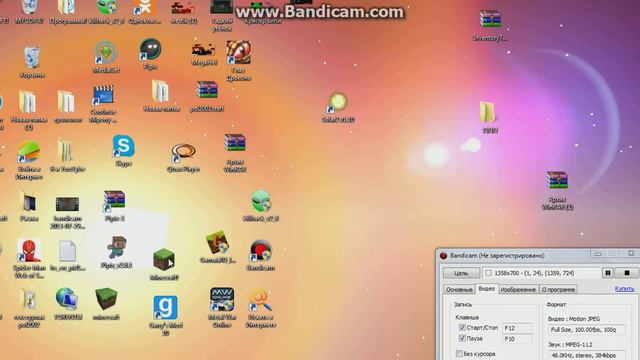Click the F12 hotkey field
640x360 pixels.
pyautogui.click(x=517, y=328)
